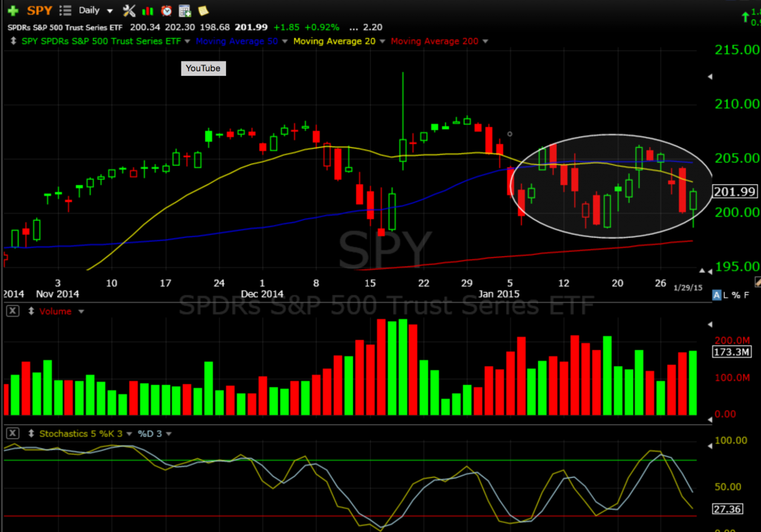This screenshot has width=761, height=532.
Task: Click the SPDRs S&P 500 Trust Series ETF header name
Action: pyautogui.click(x=65, y=27)
